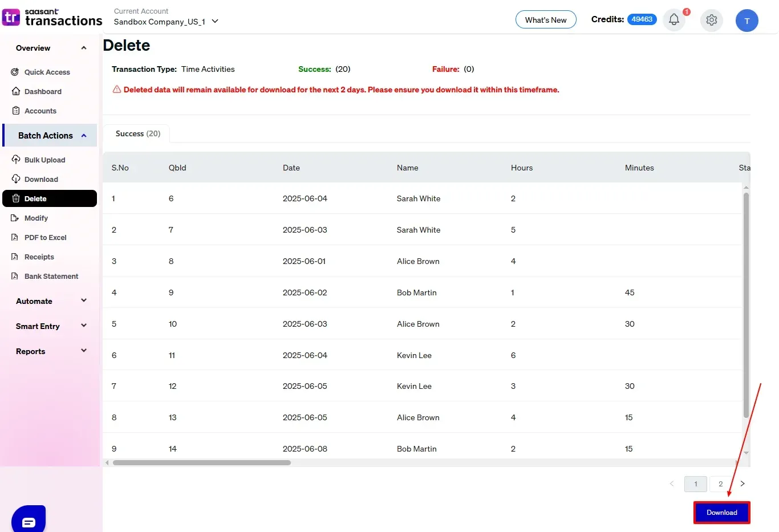
Task: Expand the Smart Entry section
Action: (x=84, y=326)
